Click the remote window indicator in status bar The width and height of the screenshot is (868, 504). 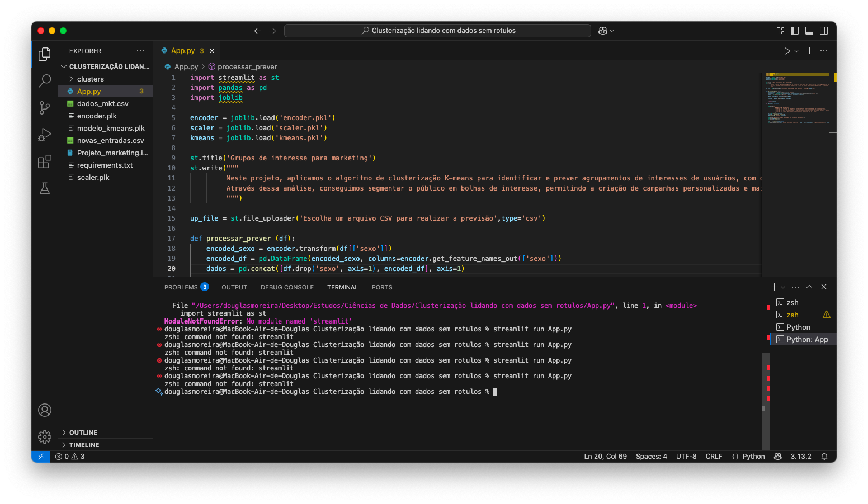(x=41, y=457)
